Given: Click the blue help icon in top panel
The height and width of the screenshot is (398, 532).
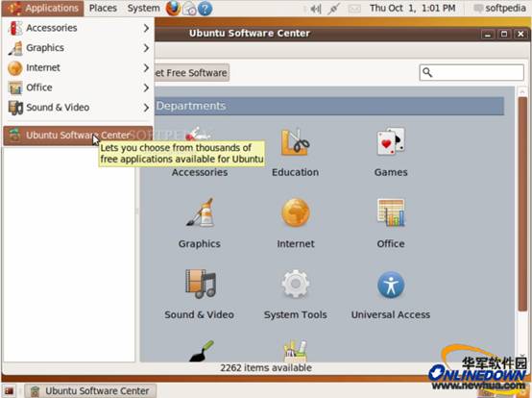Looking at the screenshot, I should pos(205,9).
